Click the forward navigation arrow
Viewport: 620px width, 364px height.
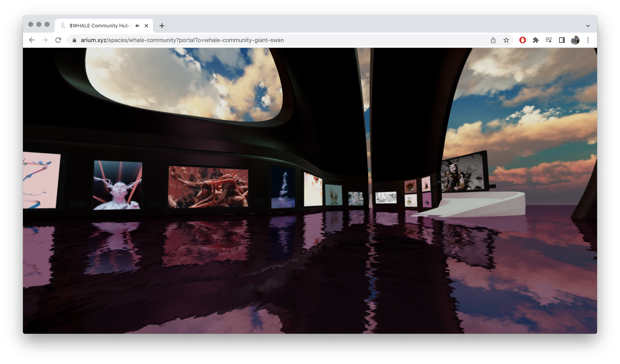45,40
